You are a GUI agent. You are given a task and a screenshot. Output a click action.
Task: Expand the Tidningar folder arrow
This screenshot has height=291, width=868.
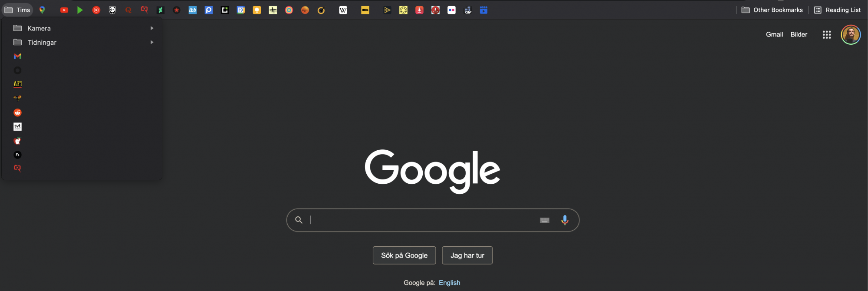pos(152,42)
